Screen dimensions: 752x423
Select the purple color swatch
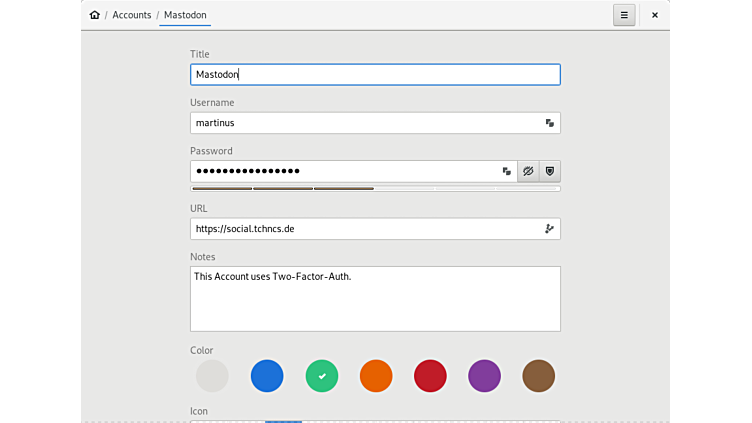tap(485, 376)
